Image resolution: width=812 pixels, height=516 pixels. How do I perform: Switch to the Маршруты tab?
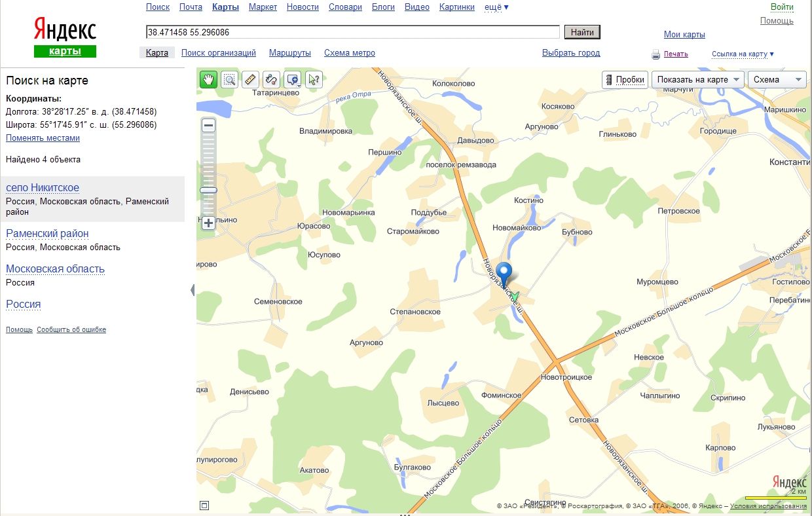tap(289, 53)
